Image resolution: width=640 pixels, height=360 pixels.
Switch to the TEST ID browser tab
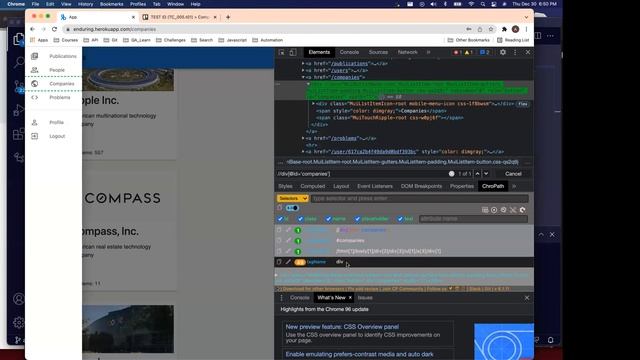179,17
